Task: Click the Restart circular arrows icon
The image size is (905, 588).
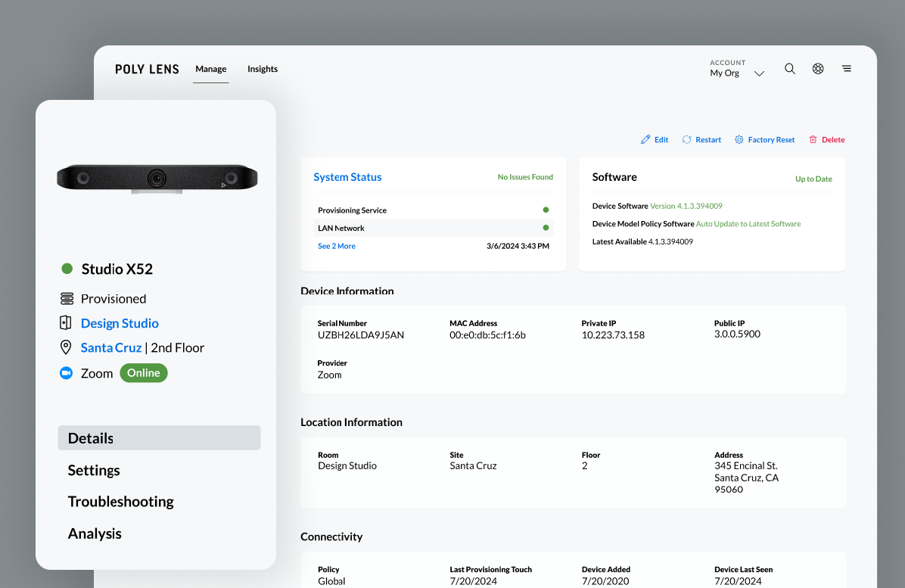Action: point(687,140)
